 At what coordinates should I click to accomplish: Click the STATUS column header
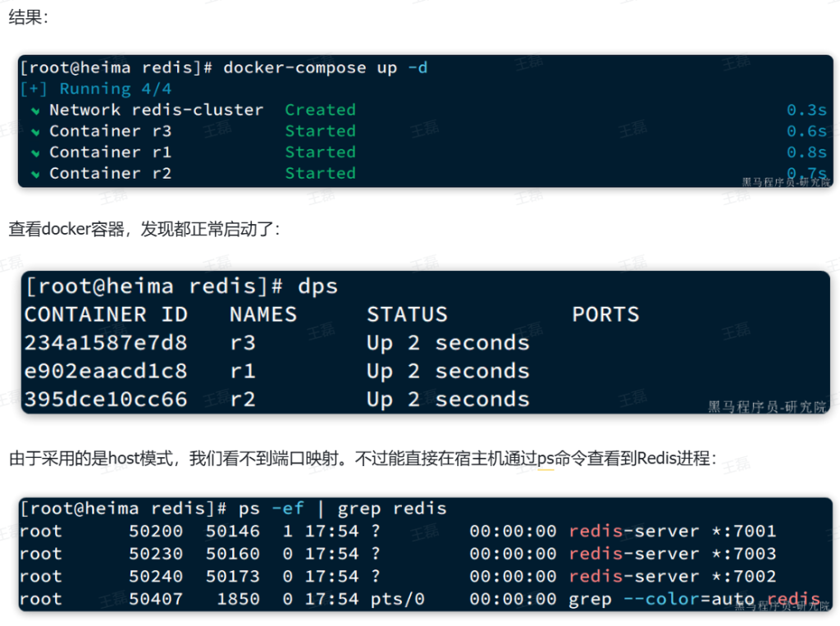tap(407, 314)
